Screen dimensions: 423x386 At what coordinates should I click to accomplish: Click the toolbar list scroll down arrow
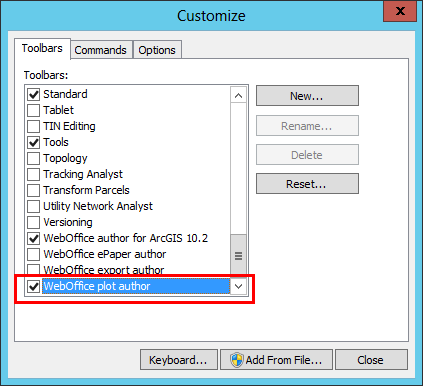coord(238,286)
